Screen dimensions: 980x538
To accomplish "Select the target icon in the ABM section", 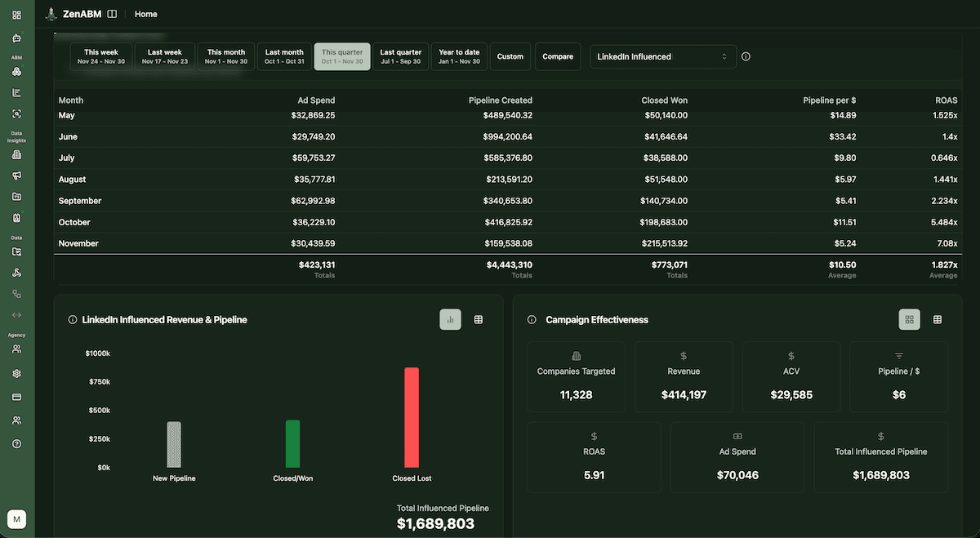I will [16, 113].
